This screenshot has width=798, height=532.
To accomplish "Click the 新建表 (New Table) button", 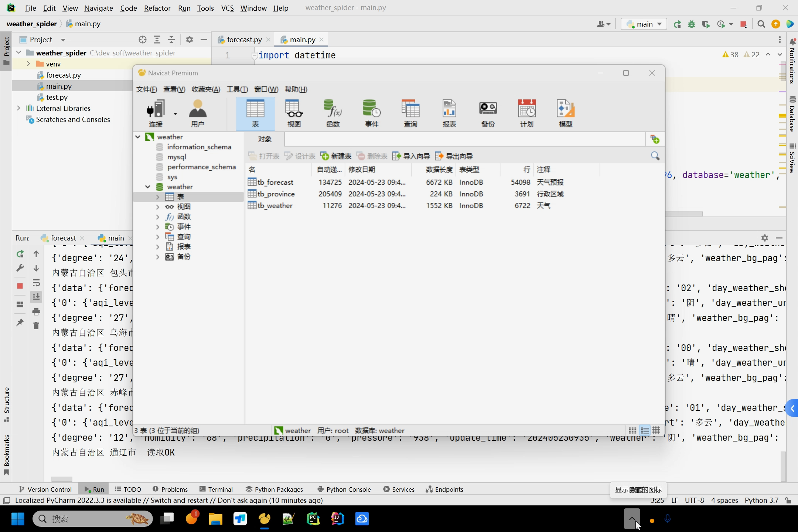I will (336, 156).
